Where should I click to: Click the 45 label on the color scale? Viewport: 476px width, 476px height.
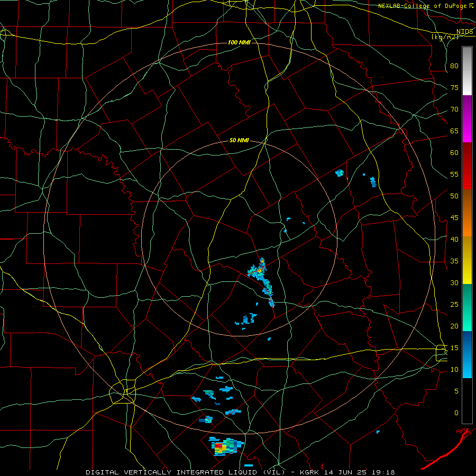click(454, 218)
